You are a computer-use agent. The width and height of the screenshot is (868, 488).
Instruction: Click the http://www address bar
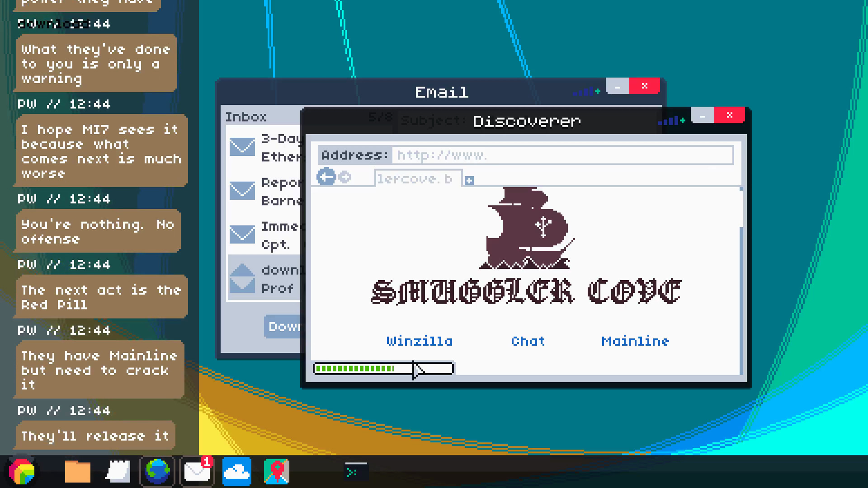[x=561, y=155]
